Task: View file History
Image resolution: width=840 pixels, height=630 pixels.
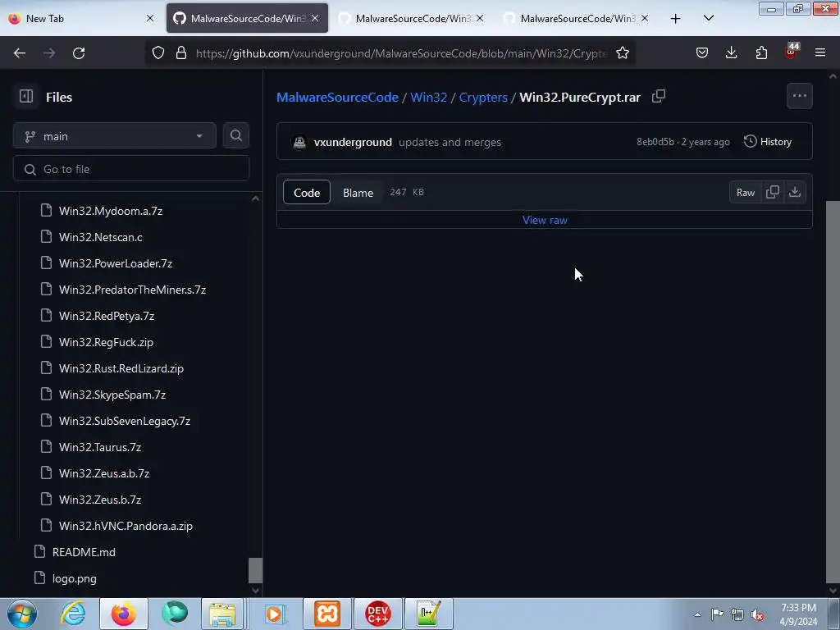Action: [768, 141]
